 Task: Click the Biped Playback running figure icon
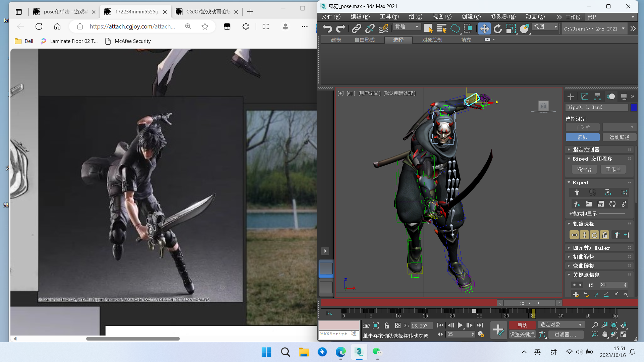(x=577, y=204)
